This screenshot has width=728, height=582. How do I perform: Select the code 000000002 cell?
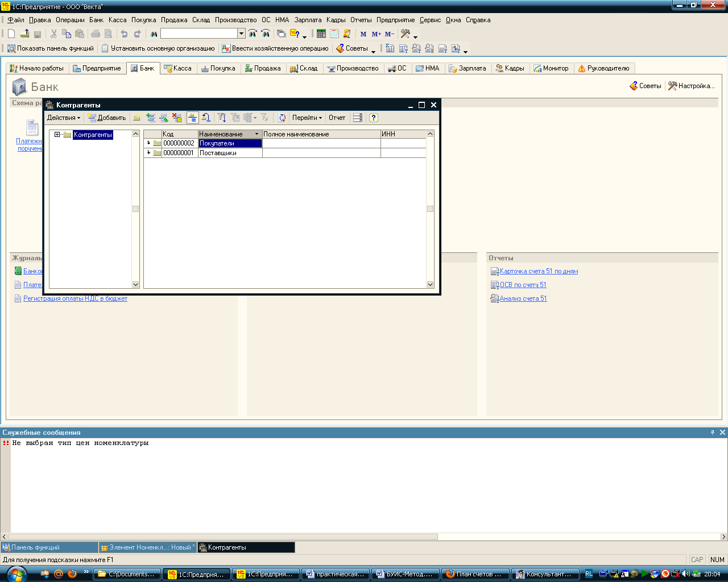click(x=179, y=143)
